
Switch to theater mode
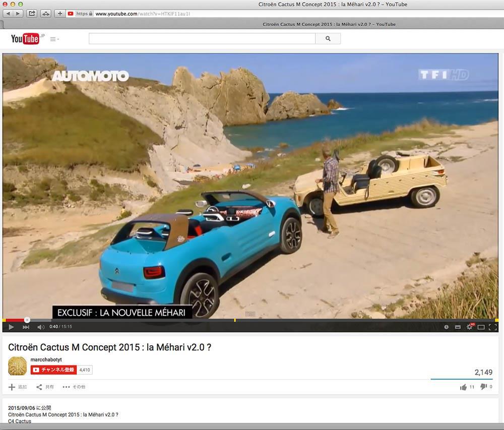[481, 327]
